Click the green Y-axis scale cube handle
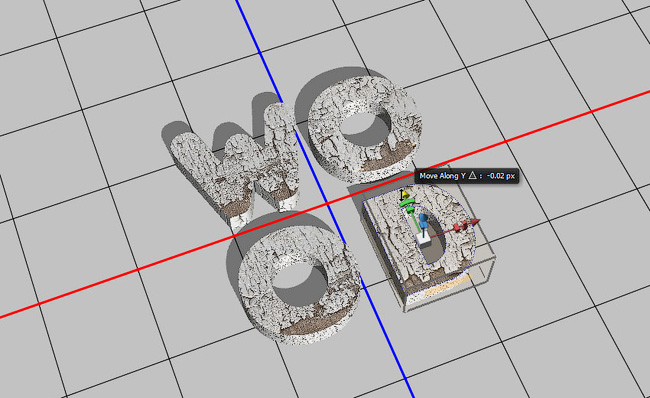 pyautogui.click(x=410, y=211)
